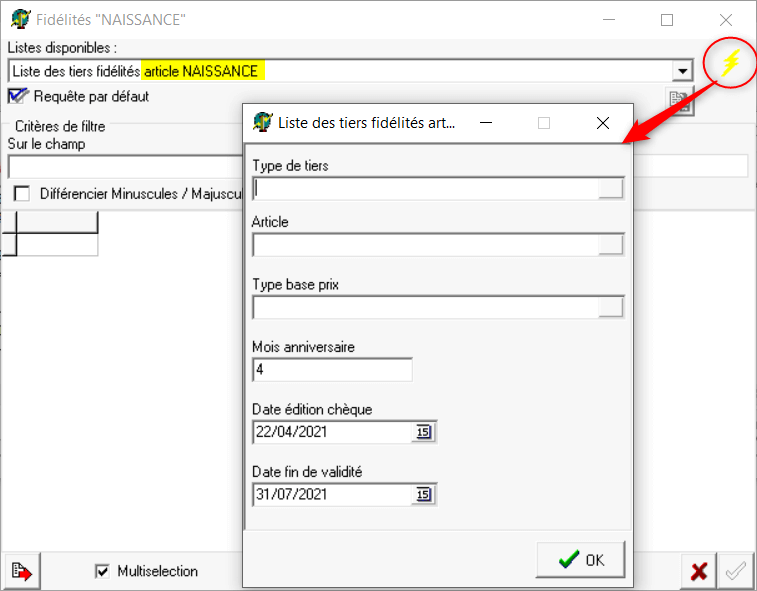The image size is (757, 591).
Task: Enable Différencier Minuscules / Majuscules checkbox
Action: (x=22, y=193)
